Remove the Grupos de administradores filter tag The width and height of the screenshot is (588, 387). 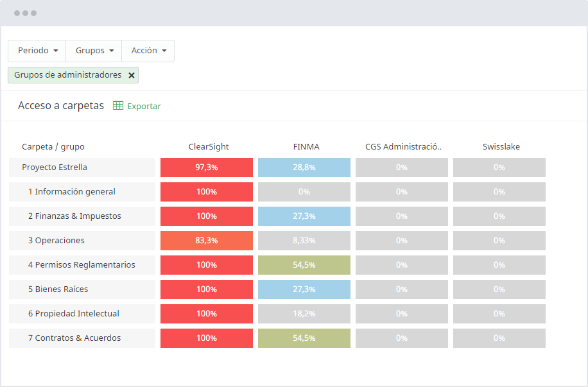click(132, 75)
